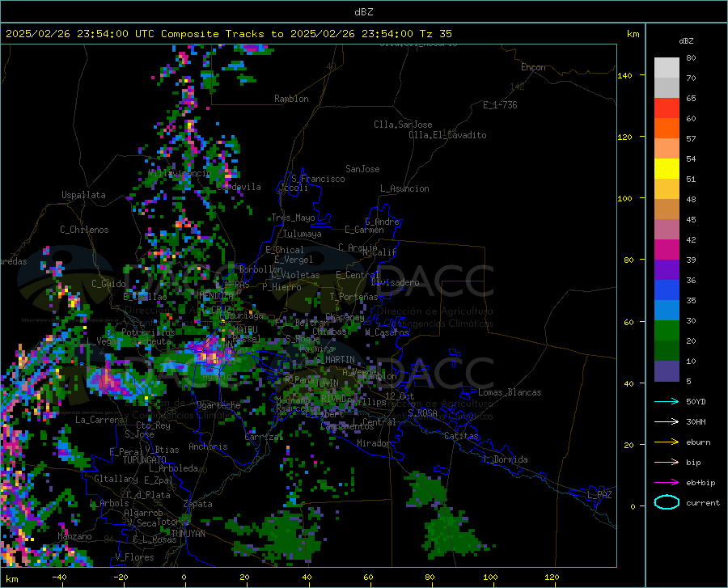Click the La_Carrera place label
The image size is (728, 588).
coord(99,420)
